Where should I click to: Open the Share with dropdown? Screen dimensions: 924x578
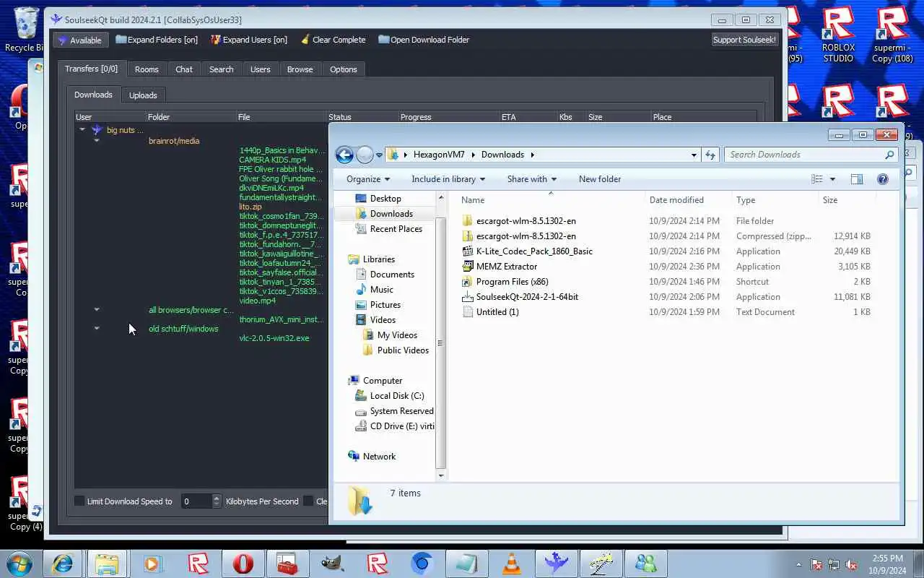pos(532,179)
